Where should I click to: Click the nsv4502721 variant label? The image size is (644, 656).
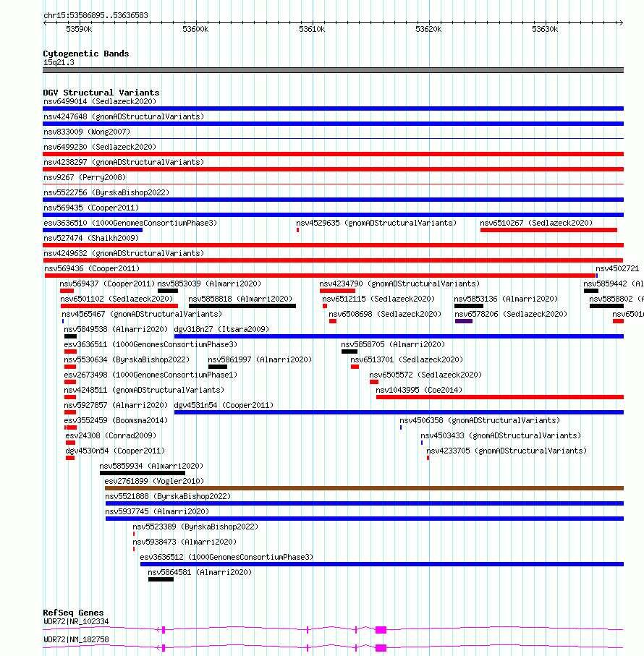(x=617, y=268)
